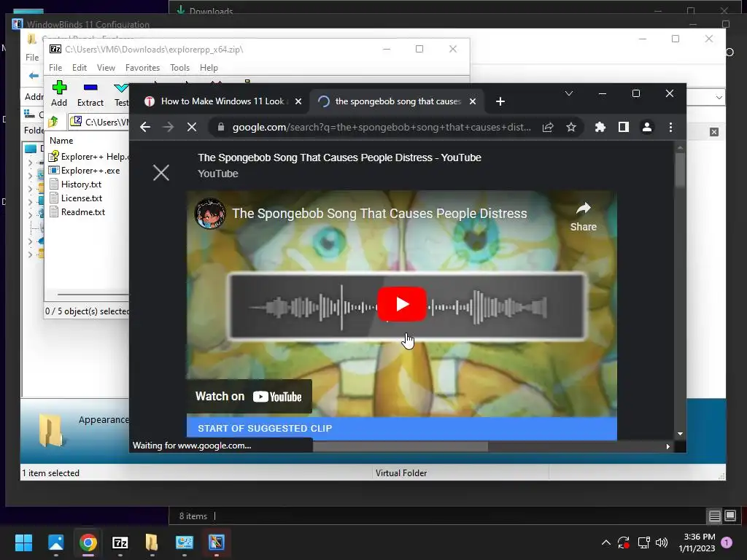The height and width of the screenshot is (560, 747).
Task: Open 7-Zip Favorites menu
Action: 142,68
